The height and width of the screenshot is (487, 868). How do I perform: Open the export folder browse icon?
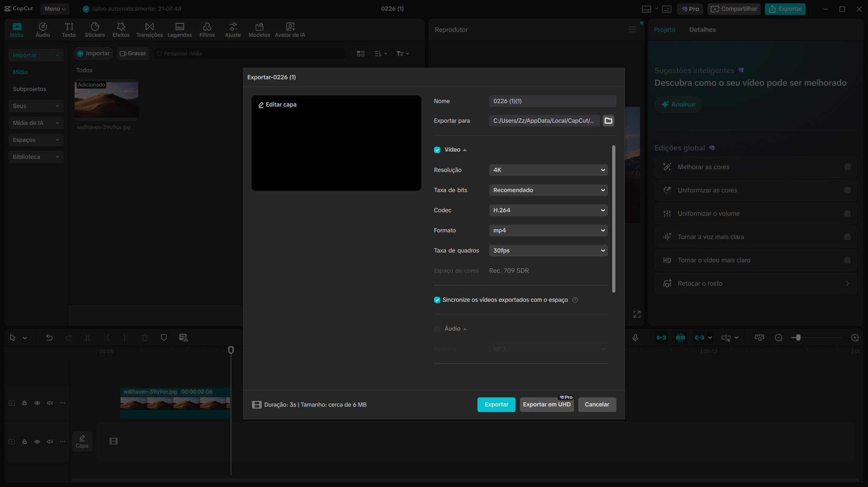608,121
